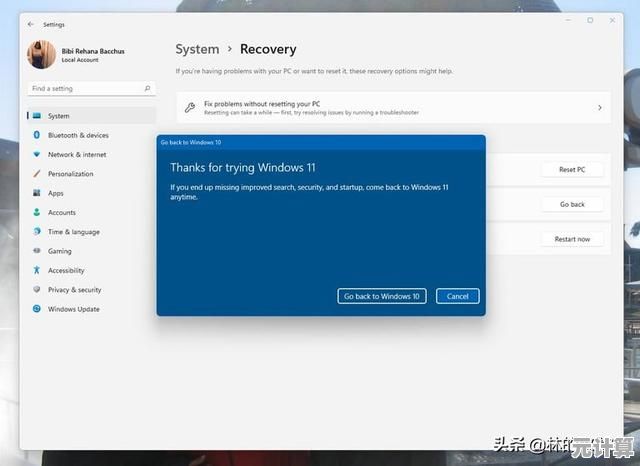Cancel the rollback dialog
Viewport: 640px width, 466px height.
point(458,296)
